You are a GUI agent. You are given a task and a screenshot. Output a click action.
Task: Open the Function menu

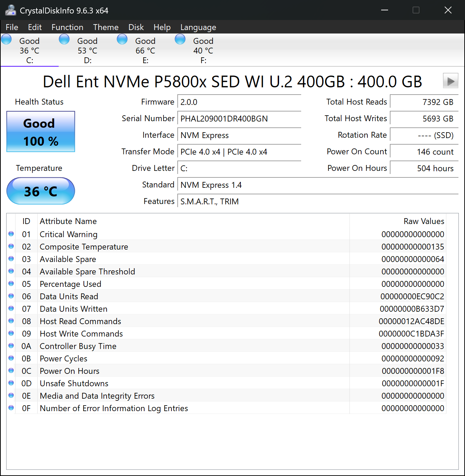[67, 27]
